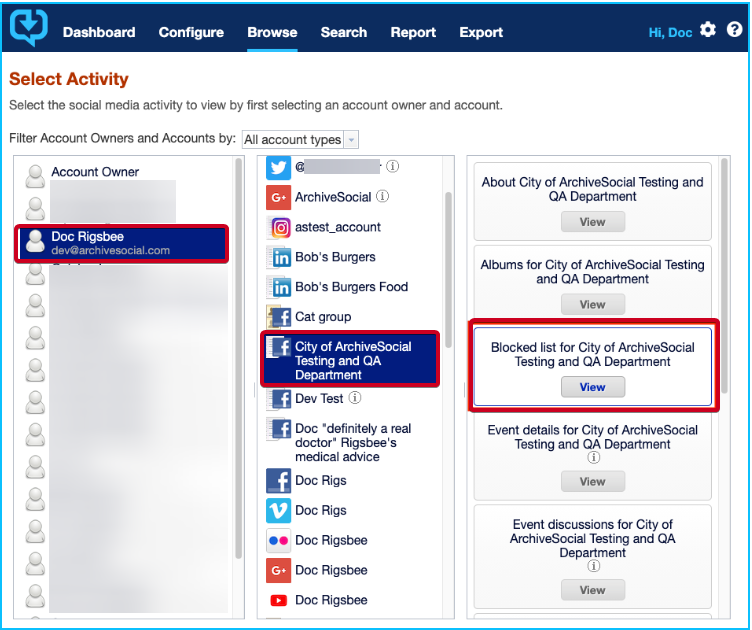This screenshot has width=752, height=630.
Task: Click the Hi, Doc user link
Action: tap(670, 33)
